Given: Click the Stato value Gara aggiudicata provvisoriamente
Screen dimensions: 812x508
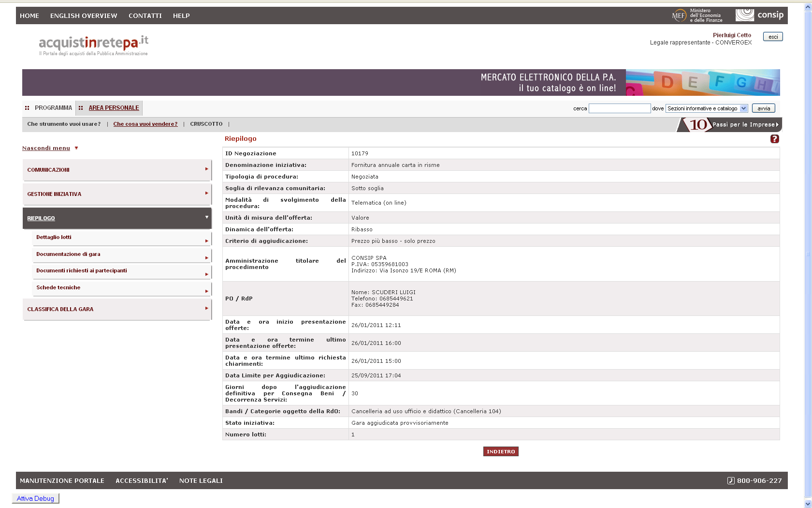Looking at the screenshot, I should click(400, 423).
